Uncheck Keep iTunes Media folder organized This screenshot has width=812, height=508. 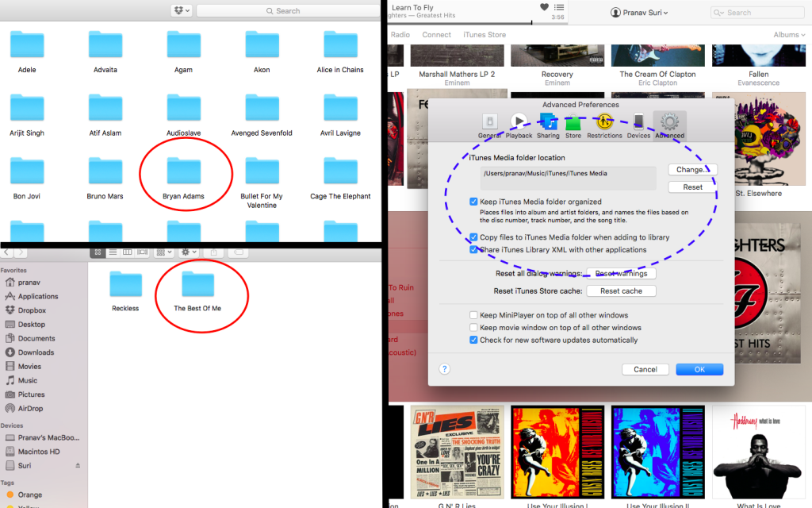[x=473, y=202]
